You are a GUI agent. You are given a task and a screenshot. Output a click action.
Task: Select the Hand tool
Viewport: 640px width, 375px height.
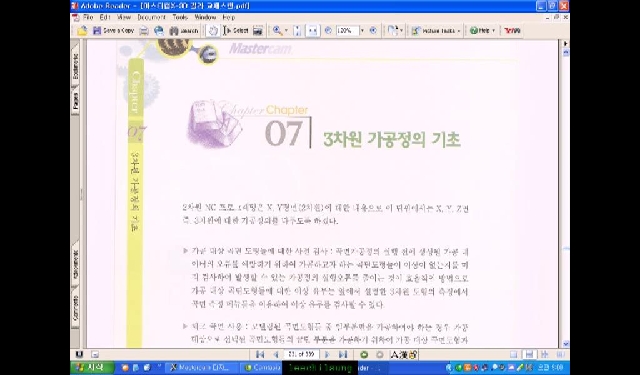213,31
